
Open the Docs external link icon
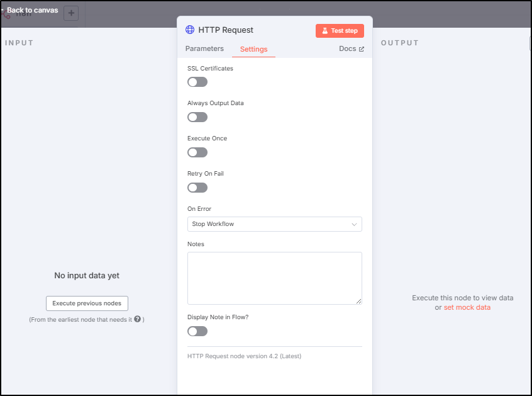point(362,49)
